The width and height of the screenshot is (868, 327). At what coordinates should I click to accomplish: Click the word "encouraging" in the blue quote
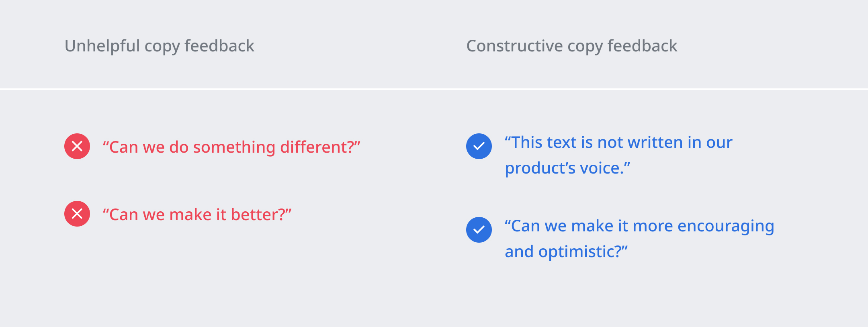(x=725, y=227)
